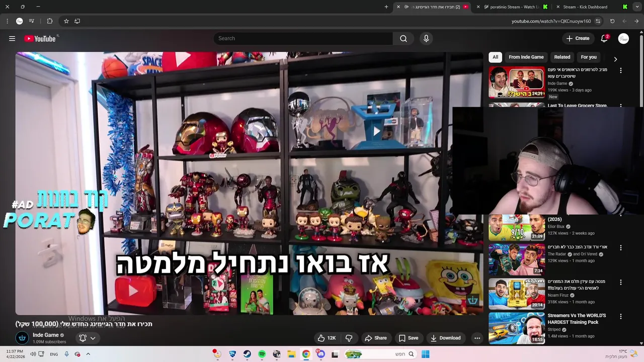The width and height of the screenshot is (644, 362).
Task: Click the video player to pause
Action: (249, 183)
